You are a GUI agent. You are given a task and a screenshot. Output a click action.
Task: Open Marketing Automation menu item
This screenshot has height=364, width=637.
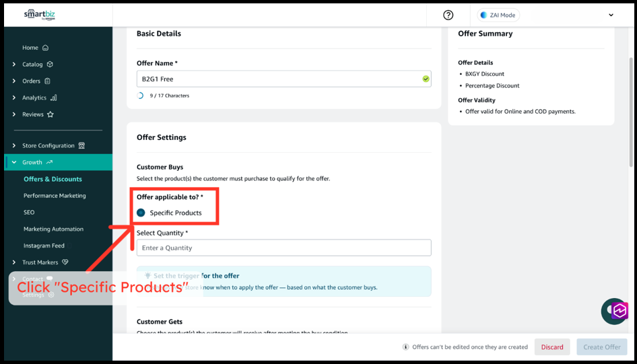(x=53, y=229)
